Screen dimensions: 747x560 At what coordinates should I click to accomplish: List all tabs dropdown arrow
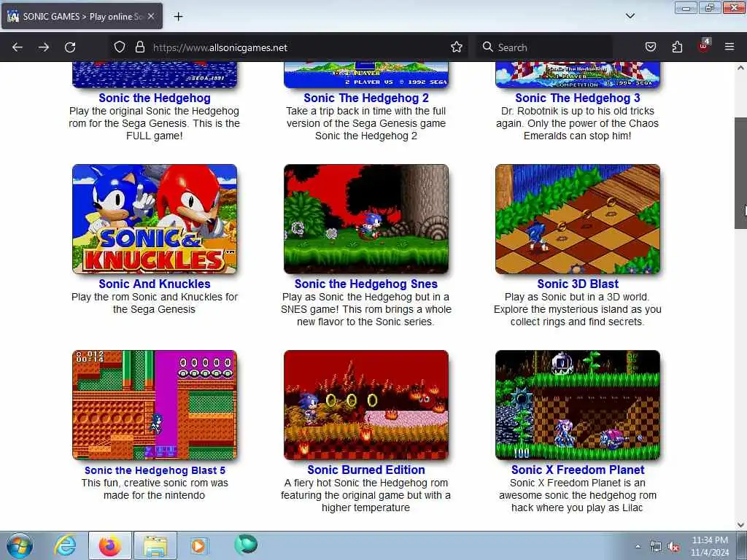coord(630,16)
